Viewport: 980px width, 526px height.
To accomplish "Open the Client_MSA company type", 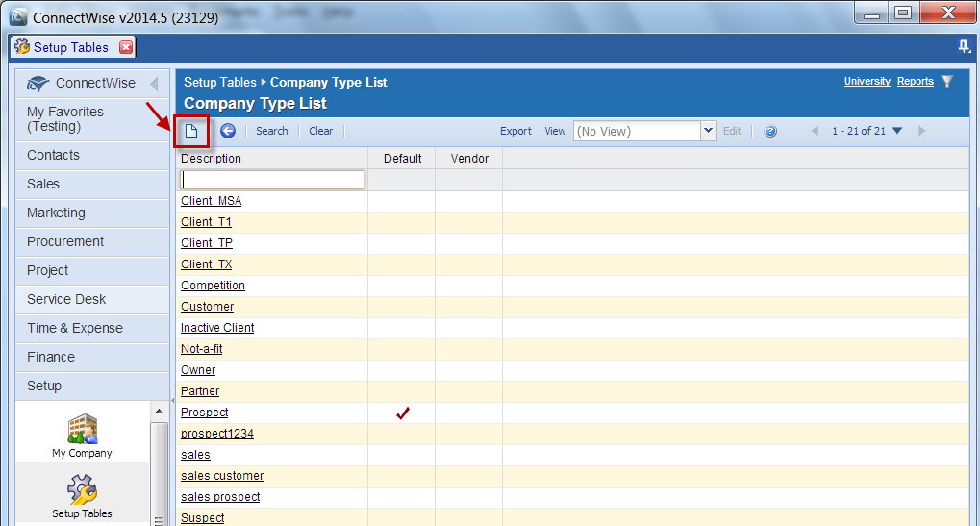I will pos(212,201).
